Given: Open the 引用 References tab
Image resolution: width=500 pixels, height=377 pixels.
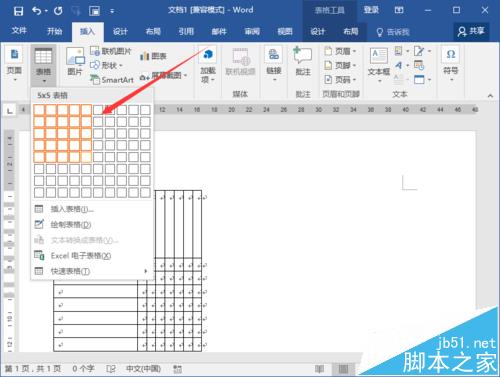Looking at the screenshot, I should tap(186, 32).
